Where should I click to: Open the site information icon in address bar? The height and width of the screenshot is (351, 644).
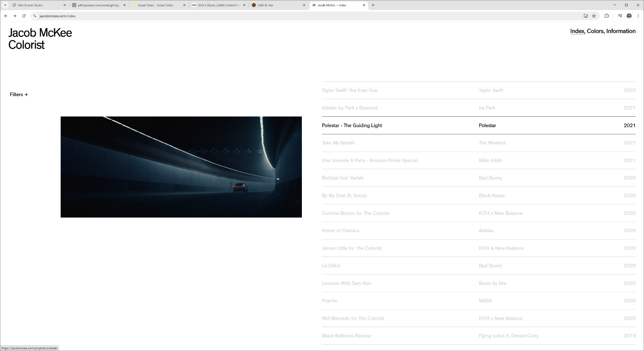coord(35,16)
